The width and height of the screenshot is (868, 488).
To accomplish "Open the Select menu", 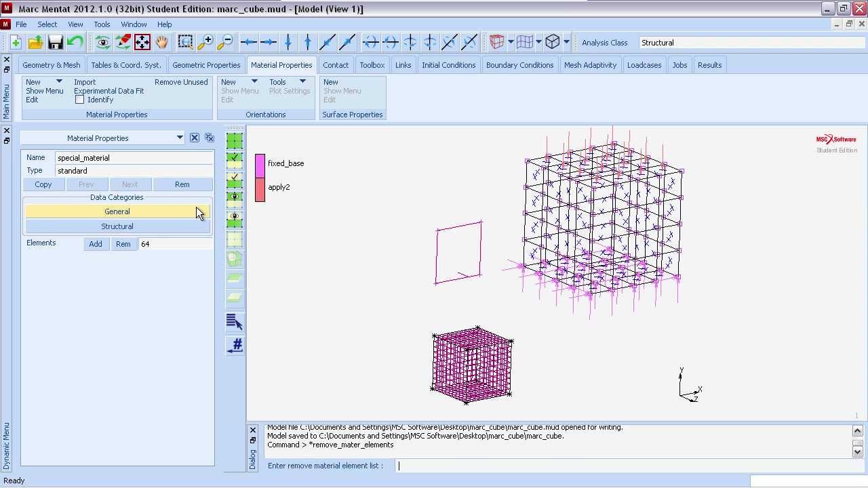I will [x=47, y=24].
